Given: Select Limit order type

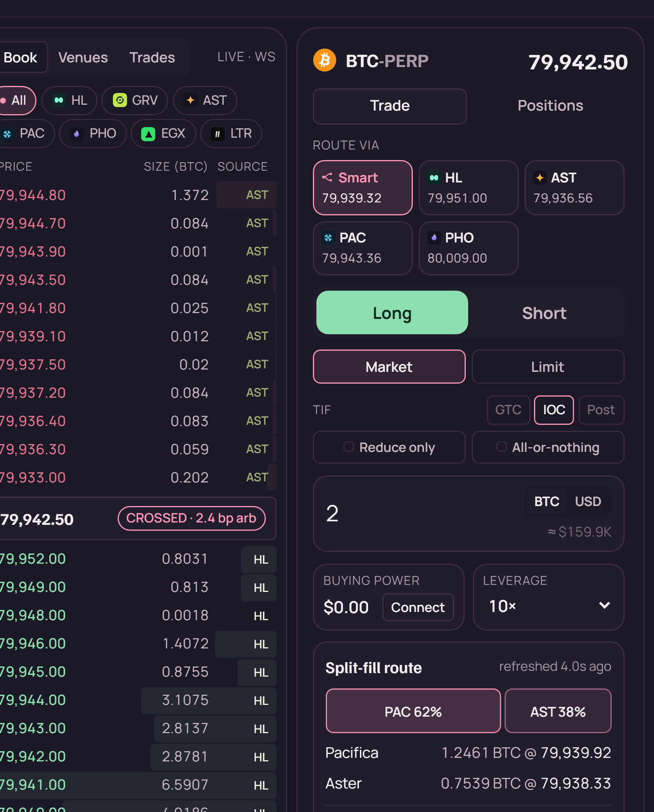Looking at the screenshot, I should [x=548, y=367].
